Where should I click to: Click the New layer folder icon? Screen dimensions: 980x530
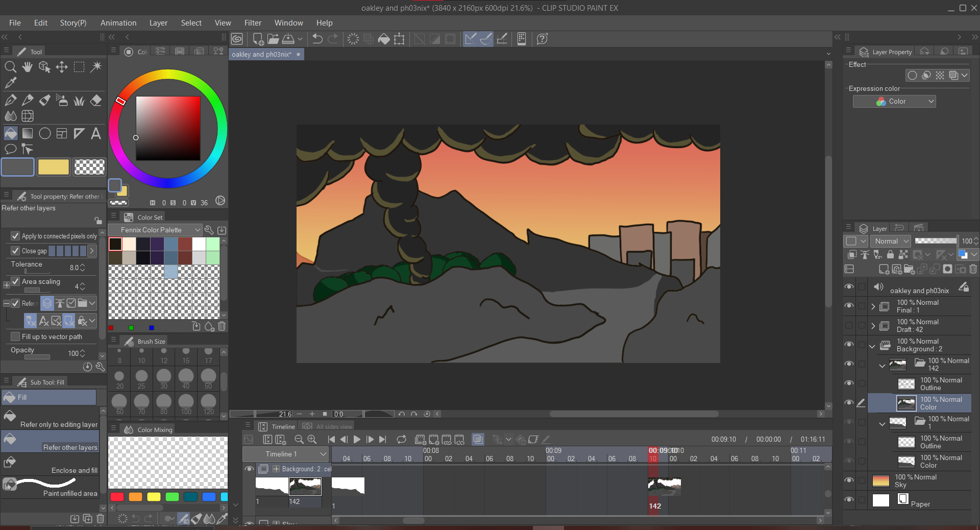pyautogui.click(x=910, y=270)
